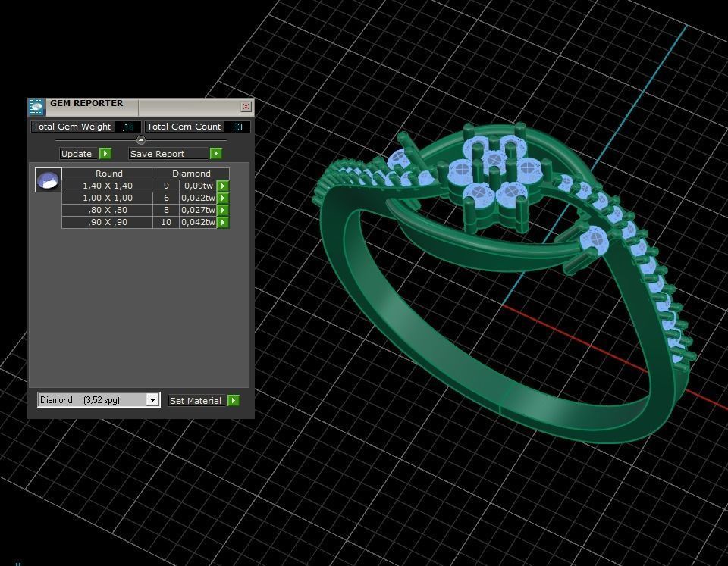Viewport: 728px width, 566px height.
Task: Click the Total Gem Count label
Action: click(184, 127)
